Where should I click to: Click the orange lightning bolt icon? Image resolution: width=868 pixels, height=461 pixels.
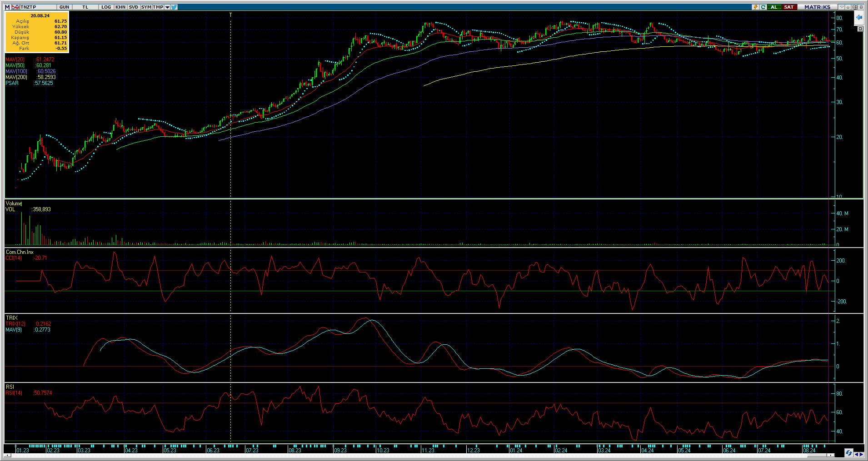[755, 7]
